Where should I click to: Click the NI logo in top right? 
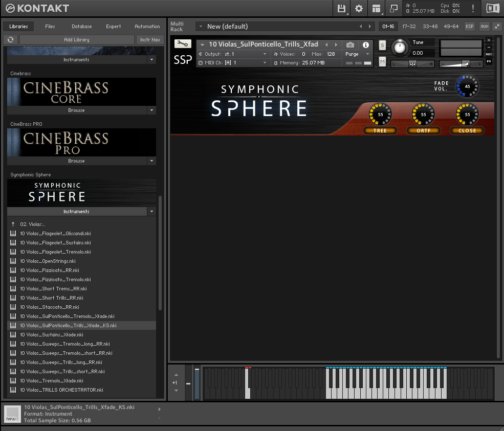(x=493, y=8)
